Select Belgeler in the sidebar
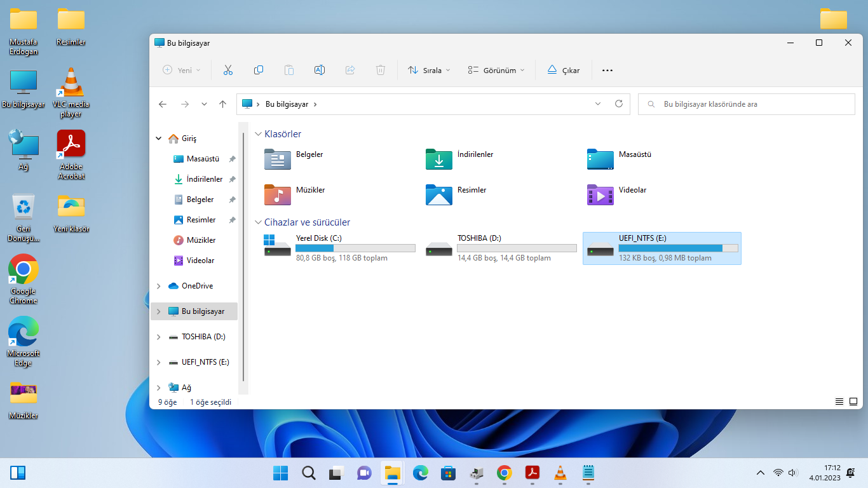 pyautogui.click(x=200, y=200)
